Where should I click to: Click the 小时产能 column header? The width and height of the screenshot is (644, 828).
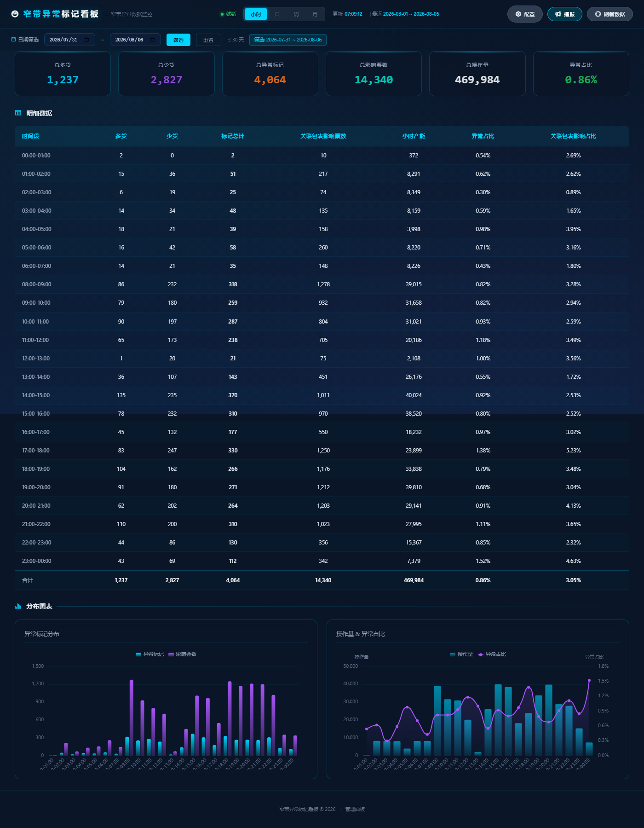click(414, 136)
